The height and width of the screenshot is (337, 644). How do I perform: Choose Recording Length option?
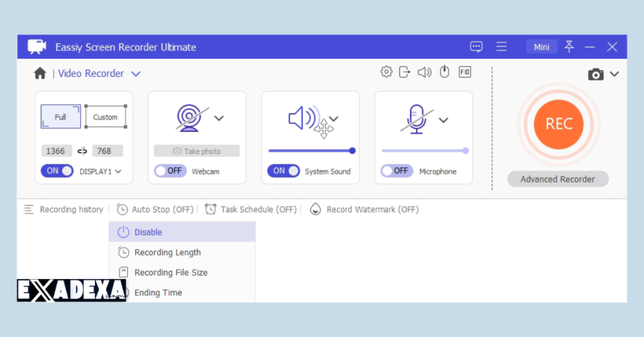[x=182, y=252]
